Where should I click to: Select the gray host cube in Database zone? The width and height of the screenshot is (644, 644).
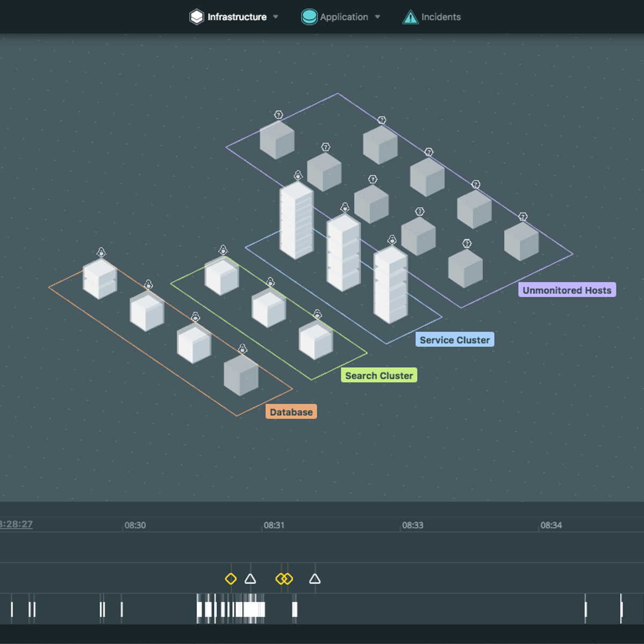tap(241, 376)
